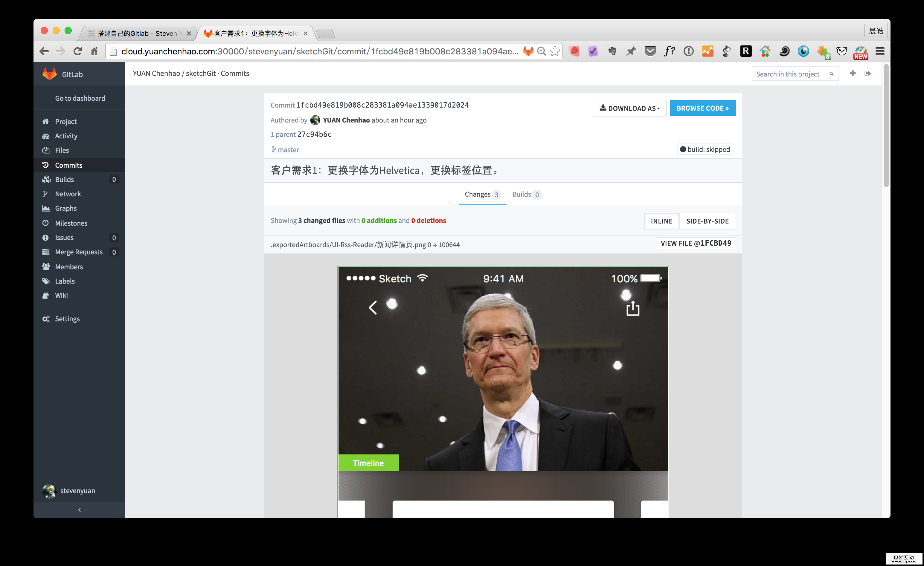This screenshot has height=566, width=924.
Task: Click the plus icon for new item
Action: click(852, 74)
